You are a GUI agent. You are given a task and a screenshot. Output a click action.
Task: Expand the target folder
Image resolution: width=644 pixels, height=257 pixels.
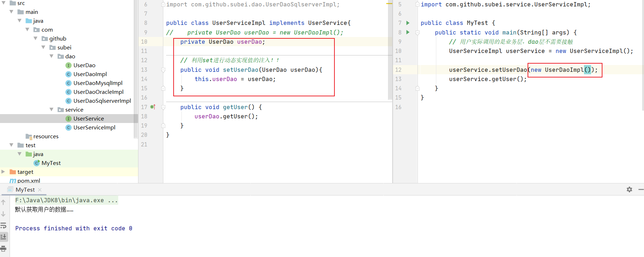tap(3, 172)
